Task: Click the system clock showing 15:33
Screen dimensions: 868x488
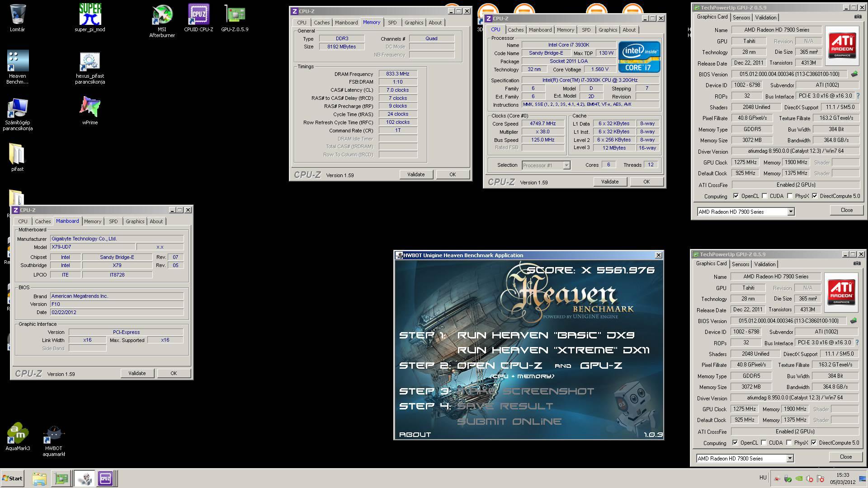Action: pos(843,475)
